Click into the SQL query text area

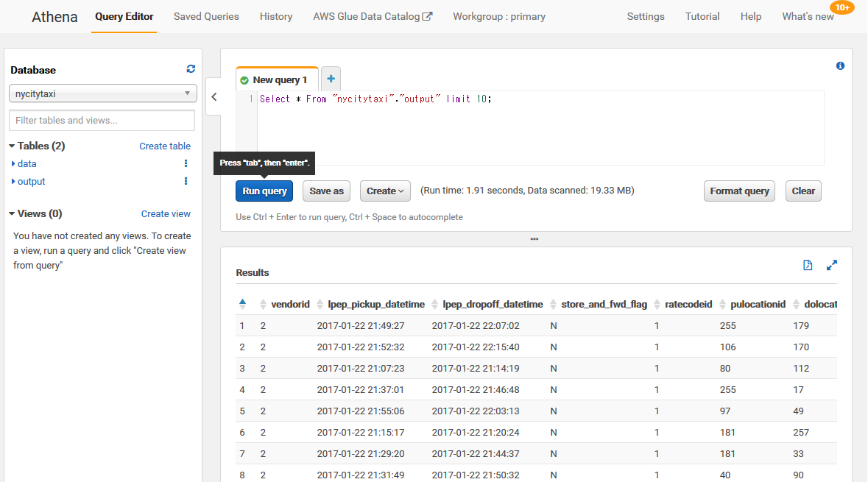(540, 128)
